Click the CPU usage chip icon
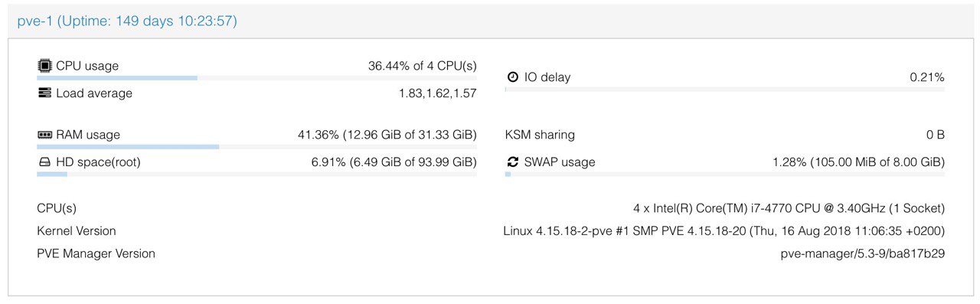This screenshot has width=980, height=304. pyautogui.click(x=44, y=66)
